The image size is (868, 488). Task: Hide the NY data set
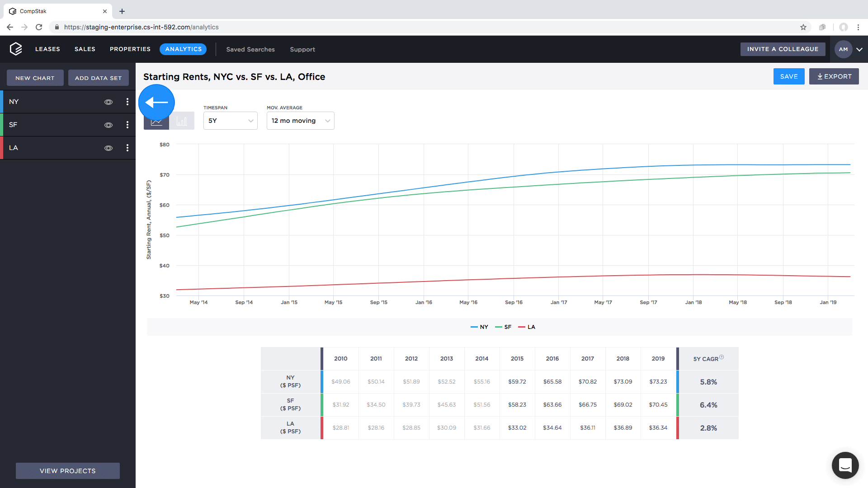(x=108, y=102)
